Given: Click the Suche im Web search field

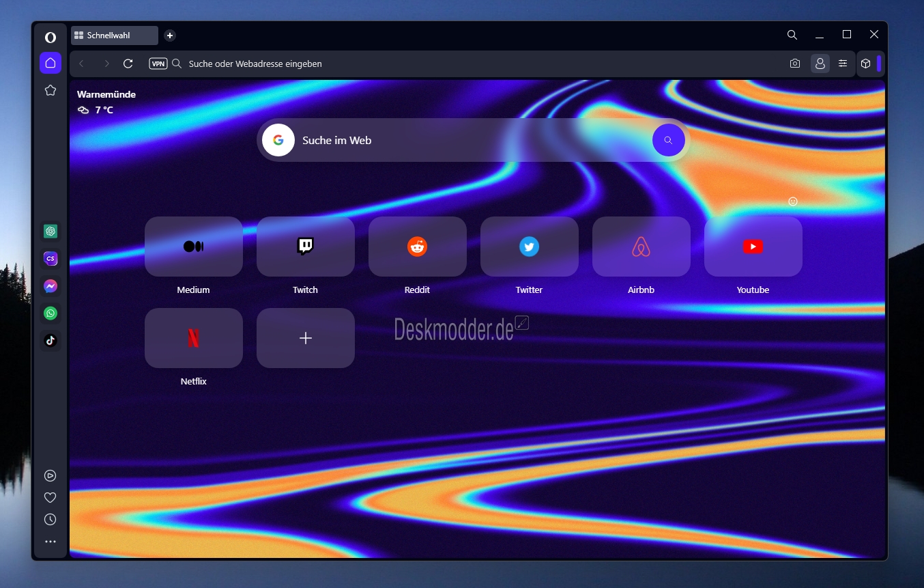Looking at the screenshot, I should (x=472, y=140).
